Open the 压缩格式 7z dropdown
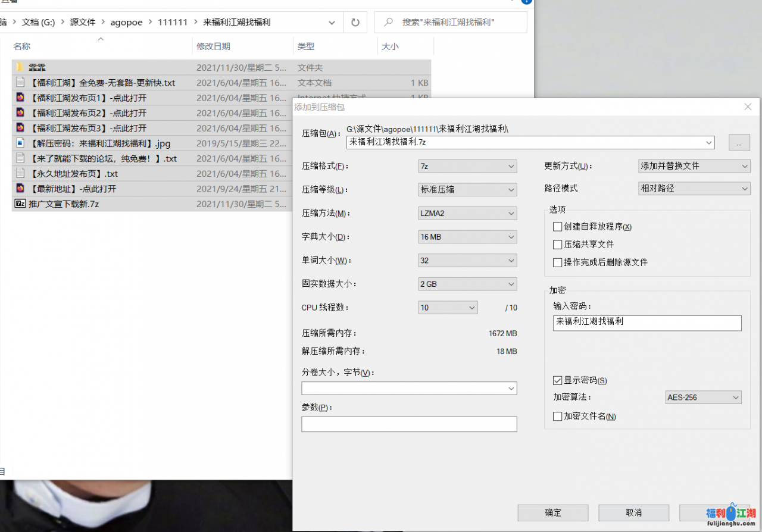This screenshot has width=762, height=532. (x=467, y=167)
